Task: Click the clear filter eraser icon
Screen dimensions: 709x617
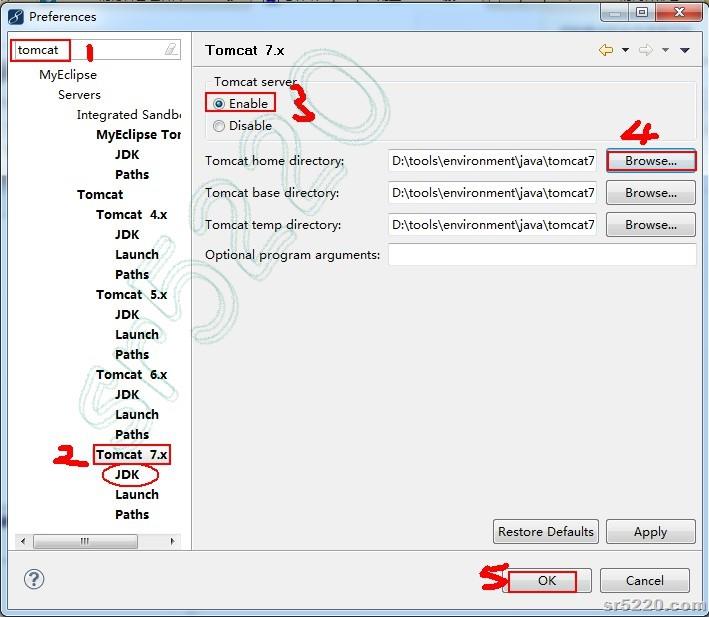Action: point(170,49)
